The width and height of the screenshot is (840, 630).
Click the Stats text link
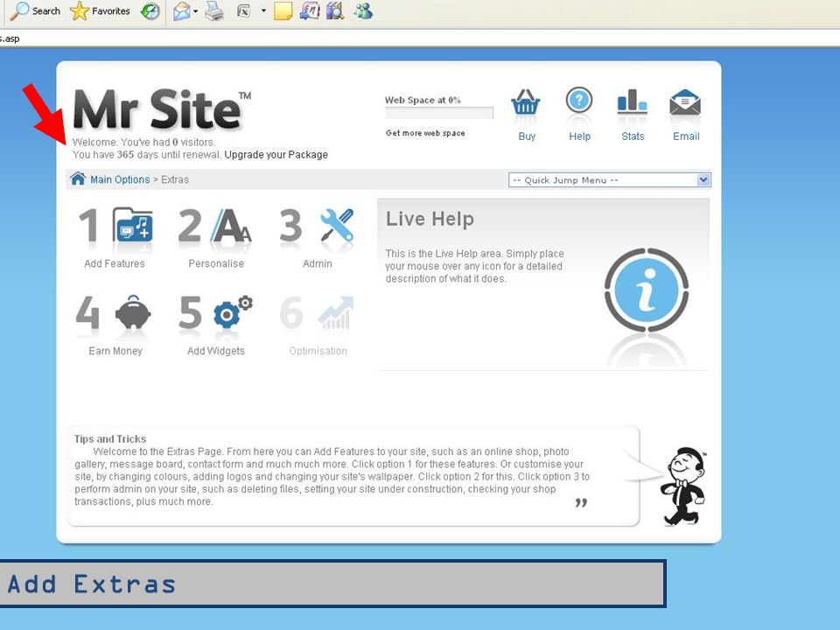[x=633, y=136]
